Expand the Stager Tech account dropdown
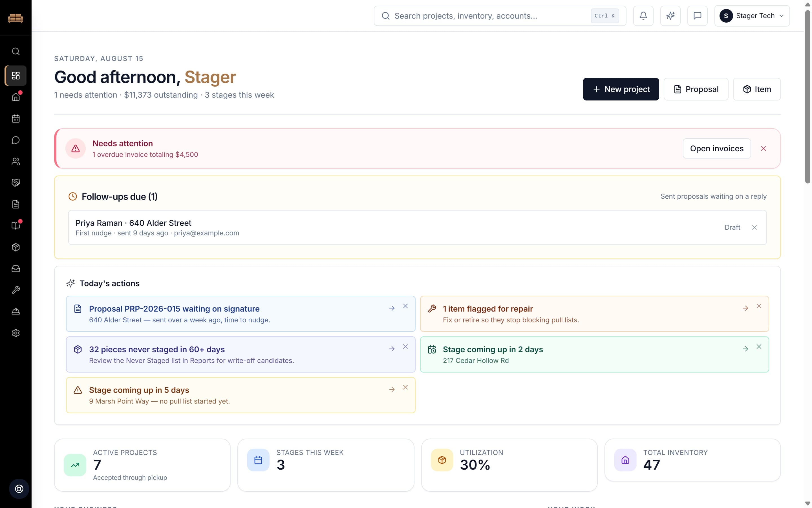 [752, 16]
